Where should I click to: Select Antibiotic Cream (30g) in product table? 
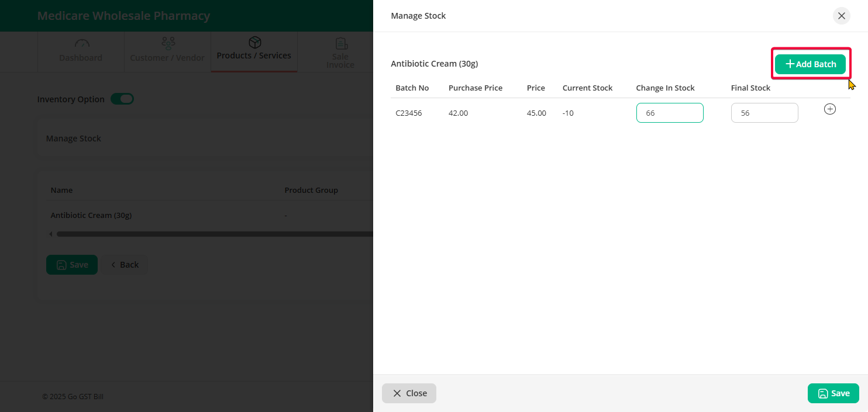[x=91, y=215]
